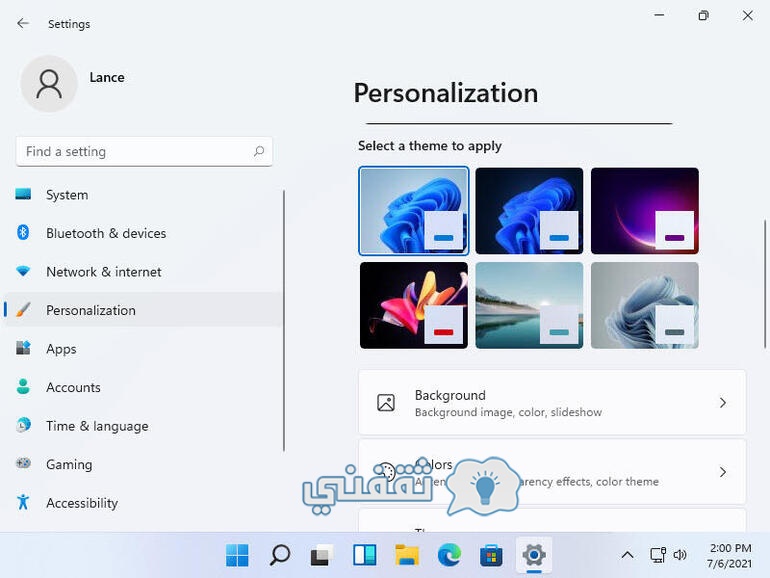770x578 pixels.
Task: Click the Apps icon in sidebar
Action: (23, 348)
